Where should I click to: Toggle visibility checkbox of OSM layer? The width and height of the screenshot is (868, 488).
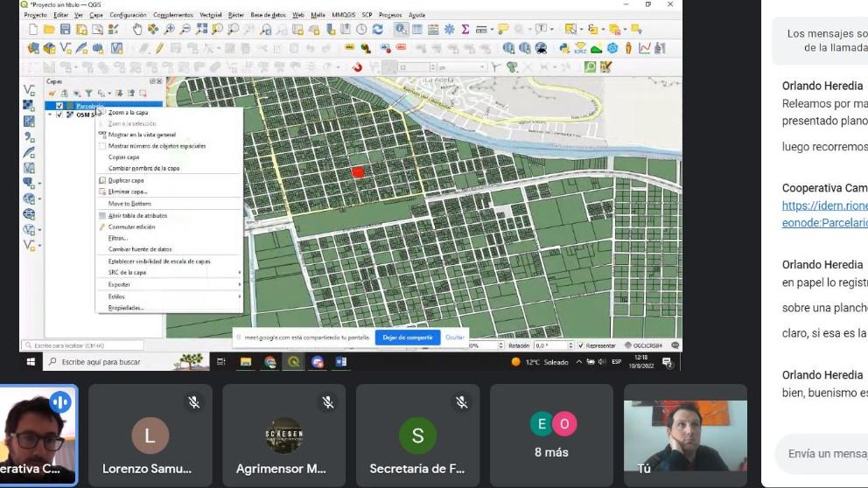click(x=59, y=115)
